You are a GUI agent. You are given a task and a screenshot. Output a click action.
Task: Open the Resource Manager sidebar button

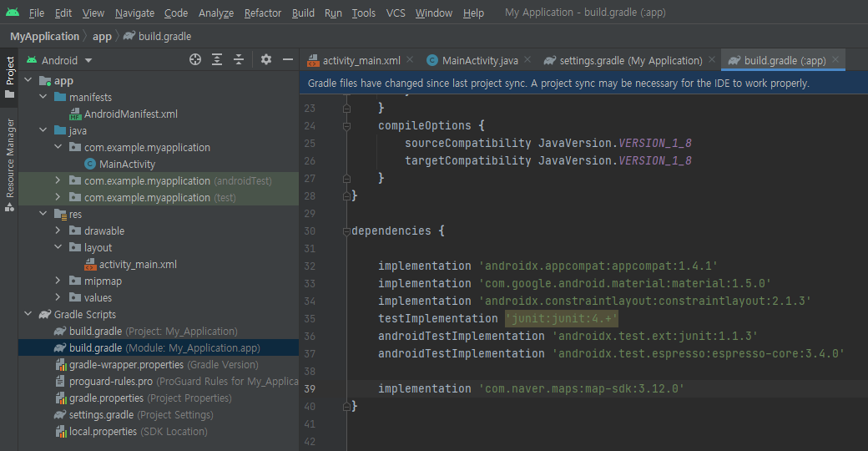(x=9, y=165)
